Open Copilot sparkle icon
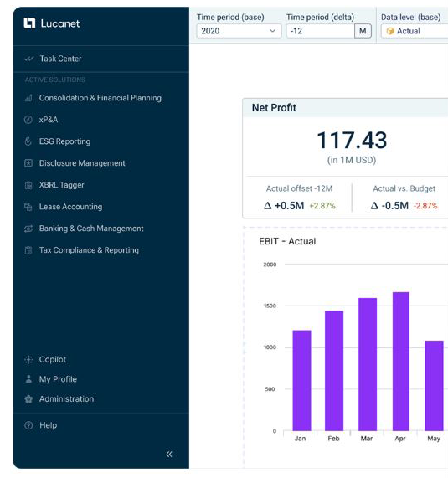448x478 pixels. pyautogui.click(x=28, y=359)
